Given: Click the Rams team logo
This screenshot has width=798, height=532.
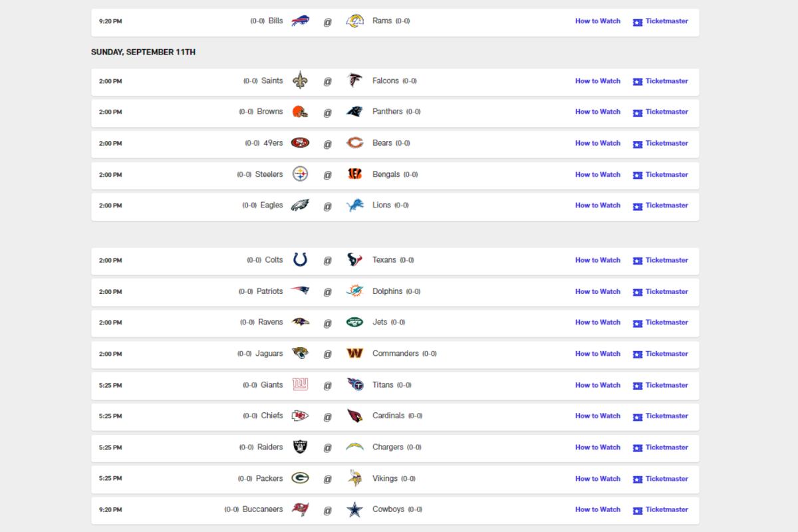Looking at the screenshot, I should (x=355, y=21).
